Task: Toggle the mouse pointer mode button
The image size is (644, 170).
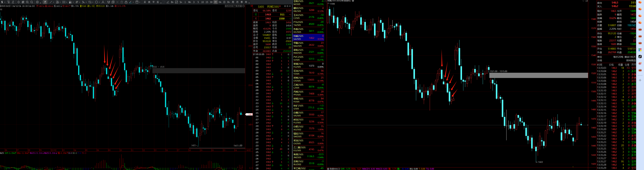Action: tap(45, 2)
